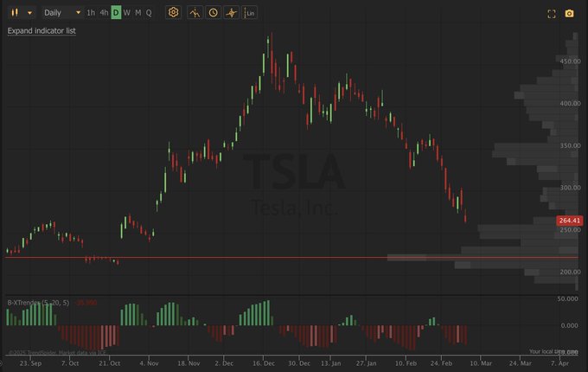588x372 pixels.
Task: Click the 24. Mar date label
Action: [x=521, y=363]
